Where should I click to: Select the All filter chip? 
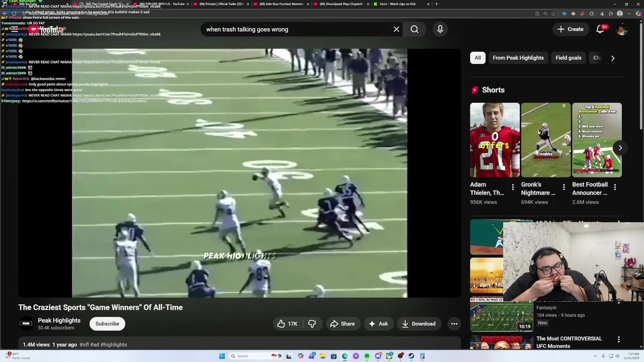click(x=477, y=58)
